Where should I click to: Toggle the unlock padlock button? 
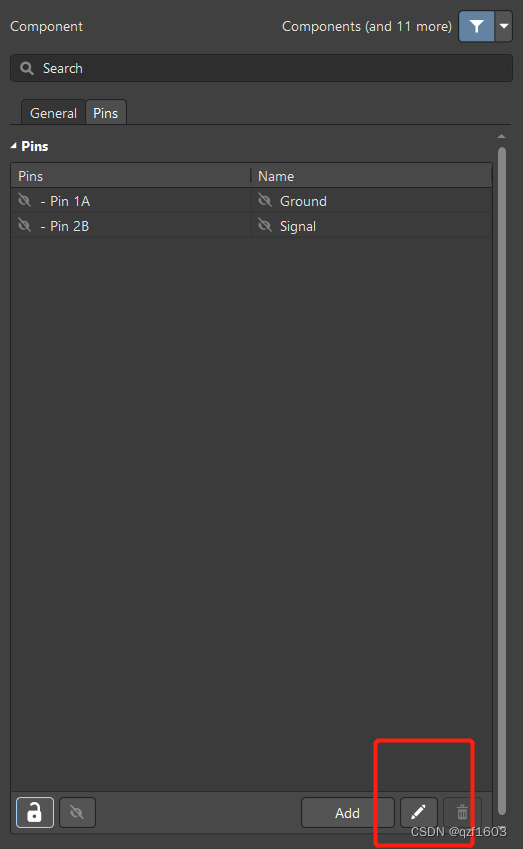click(x=35, y=812)
